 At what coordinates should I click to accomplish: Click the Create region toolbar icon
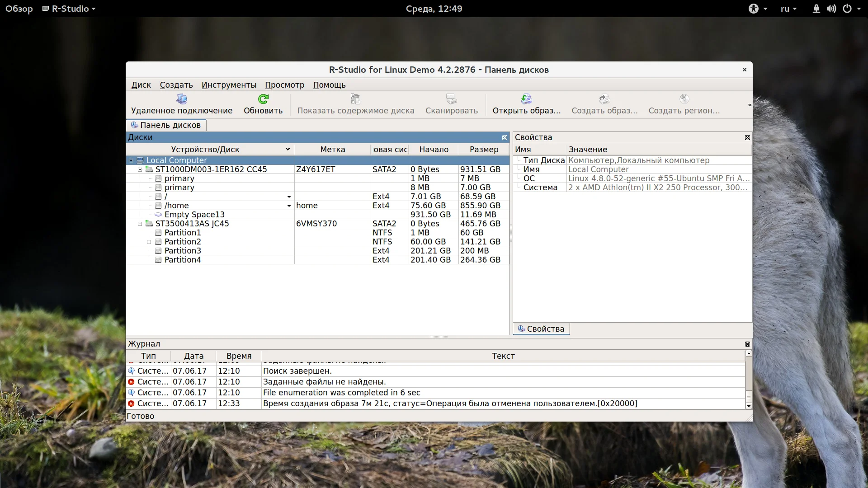coord(684,99)
